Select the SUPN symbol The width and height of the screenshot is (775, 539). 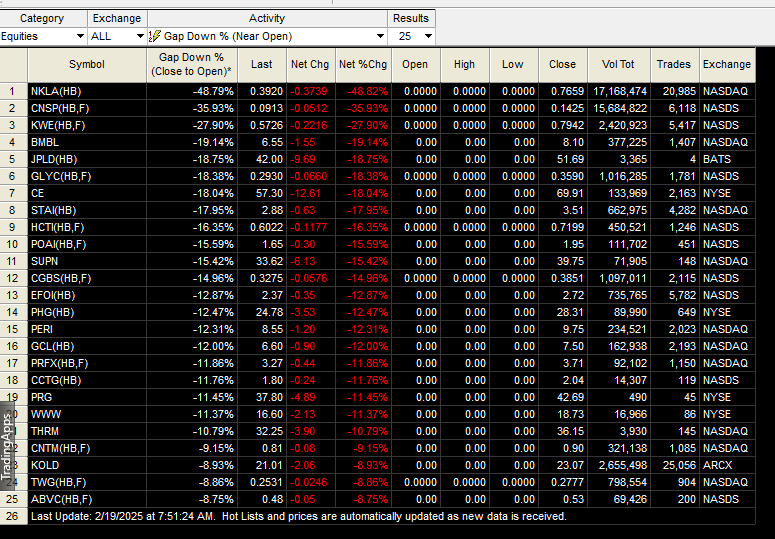[x=44, y=261]
